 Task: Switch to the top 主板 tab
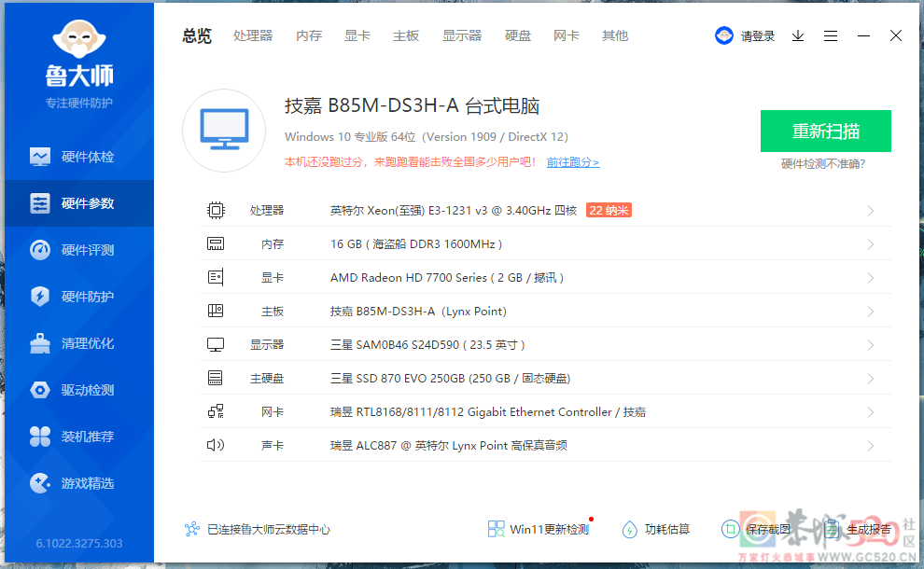point(406,36)
